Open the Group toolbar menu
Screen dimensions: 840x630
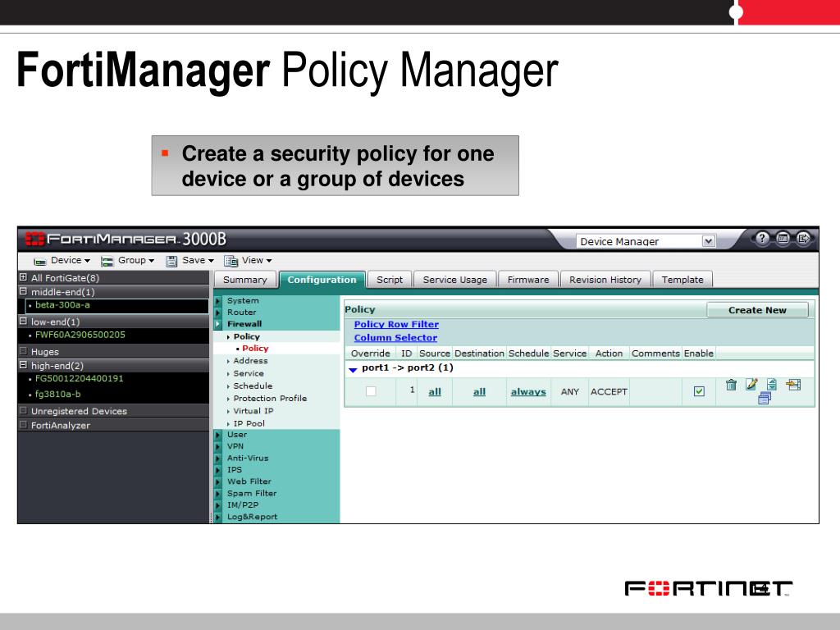128,261
